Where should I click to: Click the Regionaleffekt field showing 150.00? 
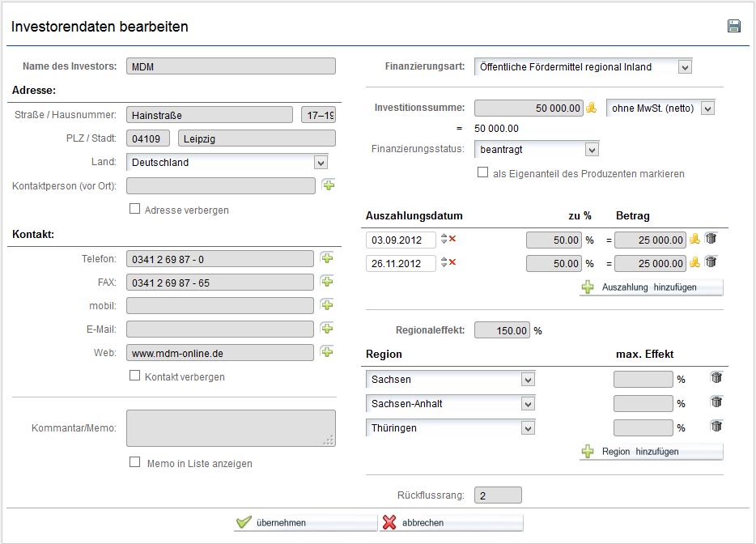pos(502,330)
